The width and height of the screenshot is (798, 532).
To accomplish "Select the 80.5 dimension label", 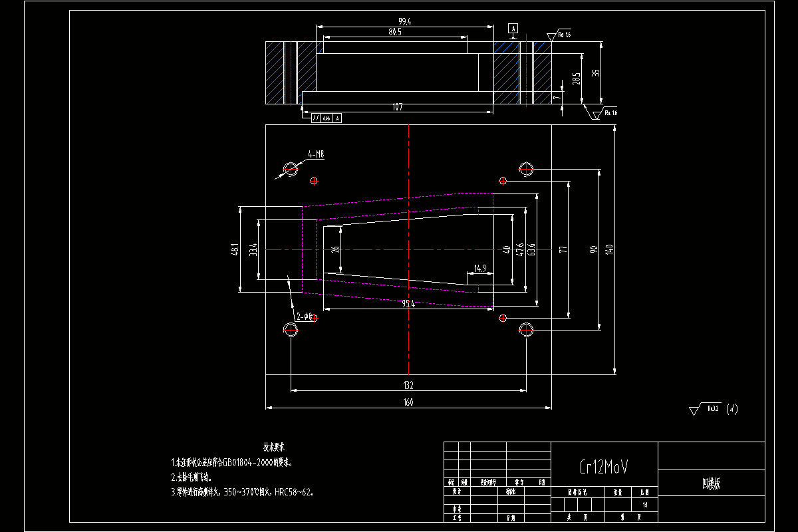I will coord(395,31).
